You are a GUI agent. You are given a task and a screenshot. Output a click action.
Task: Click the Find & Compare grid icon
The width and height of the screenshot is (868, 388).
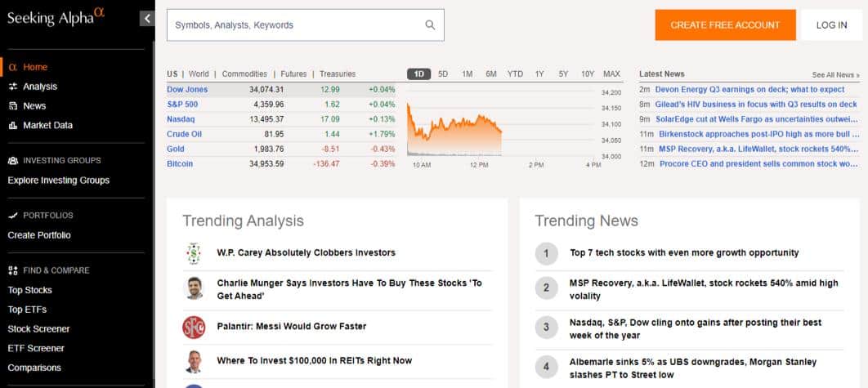pos(13,270)
